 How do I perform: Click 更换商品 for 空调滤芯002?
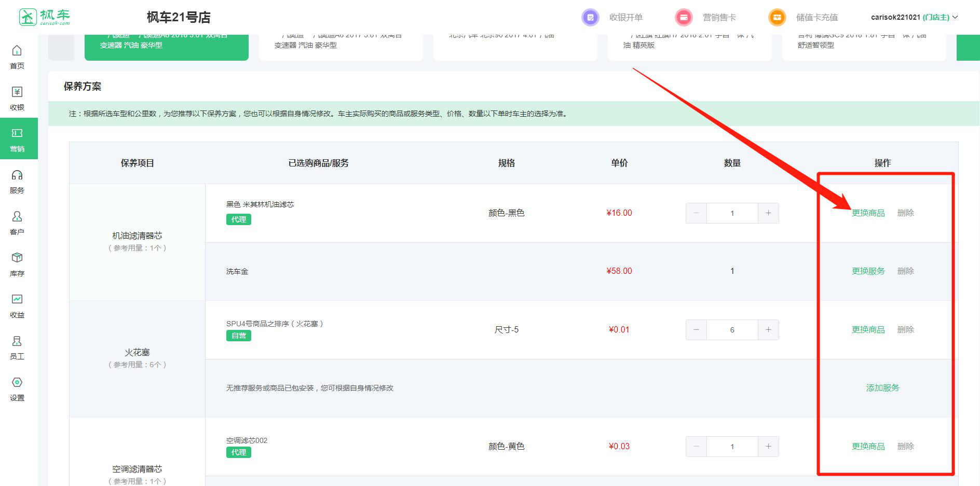click(868, 447)
